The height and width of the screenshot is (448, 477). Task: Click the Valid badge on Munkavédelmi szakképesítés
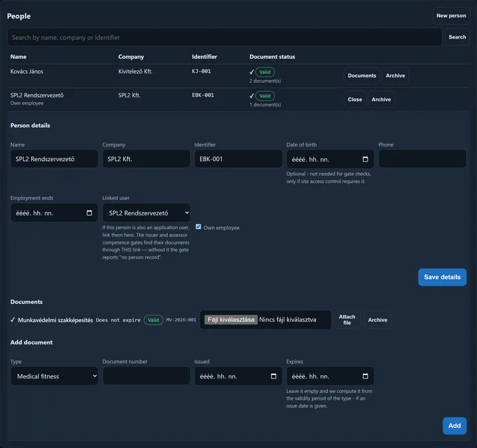(x=153, y=320)
